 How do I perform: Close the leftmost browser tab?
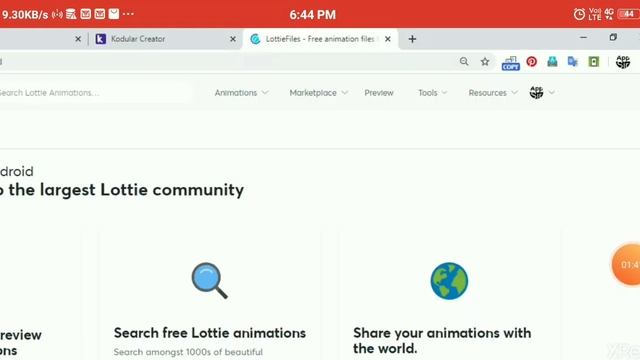[x=78, y=39]
